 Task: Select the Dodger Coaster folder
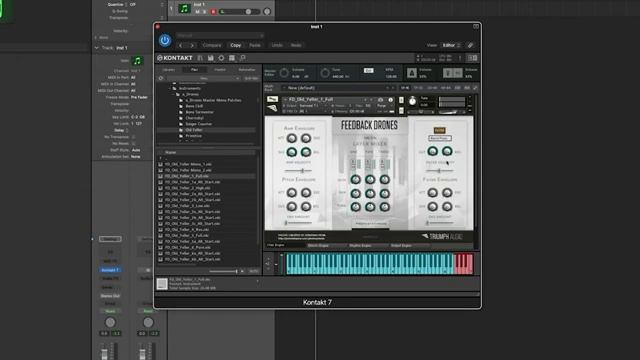pyautogui.click(x=199, y=124)
